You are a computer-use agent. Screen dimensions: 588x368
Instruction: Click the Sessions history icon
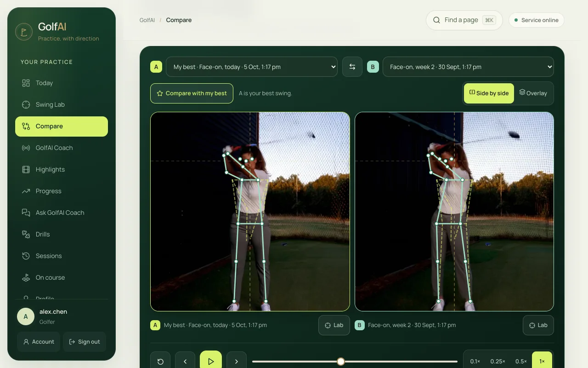coord(26,256)
